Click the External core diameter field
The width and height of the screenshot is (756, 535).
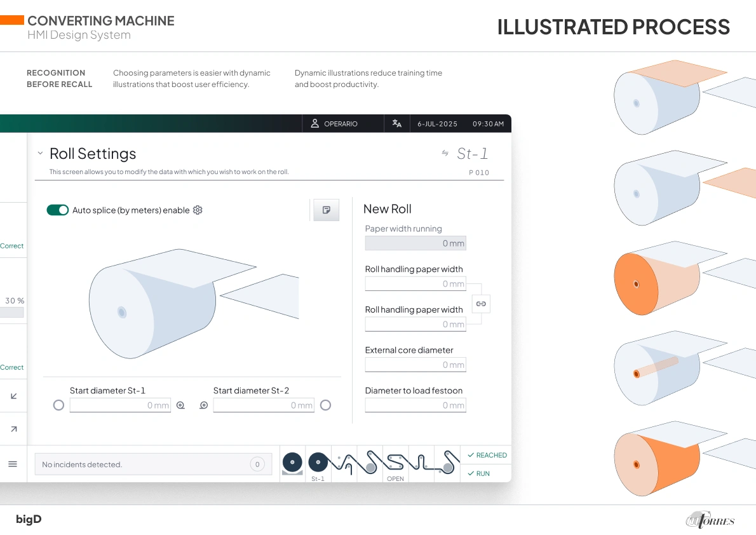click(x=415, y=365)
